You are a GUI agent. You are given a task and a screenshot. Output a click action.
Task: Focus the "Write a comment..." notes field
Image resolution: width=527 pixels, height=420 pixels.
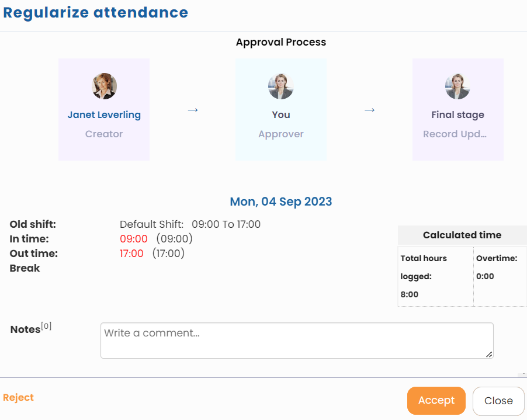296,340
